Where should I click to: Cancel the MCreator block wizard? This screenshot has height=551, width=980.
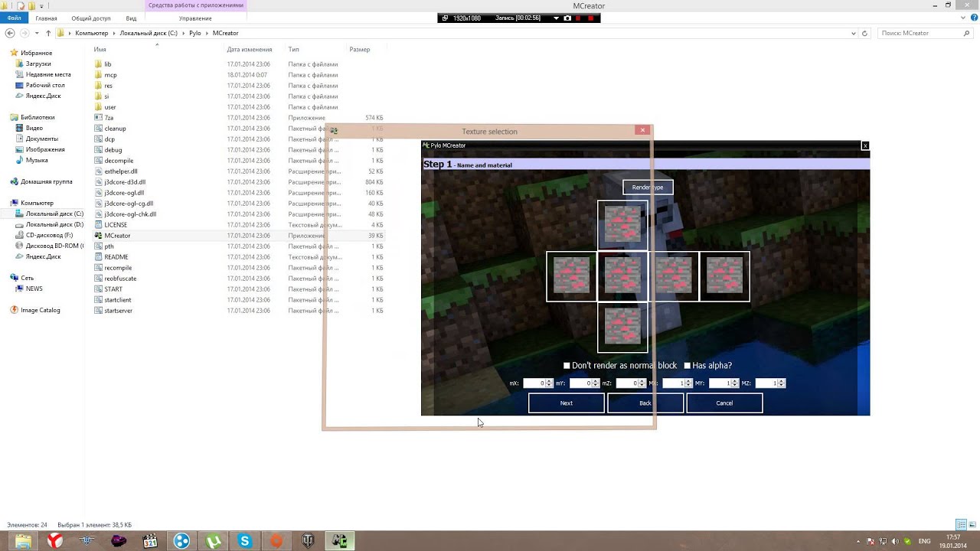(724, 403)
